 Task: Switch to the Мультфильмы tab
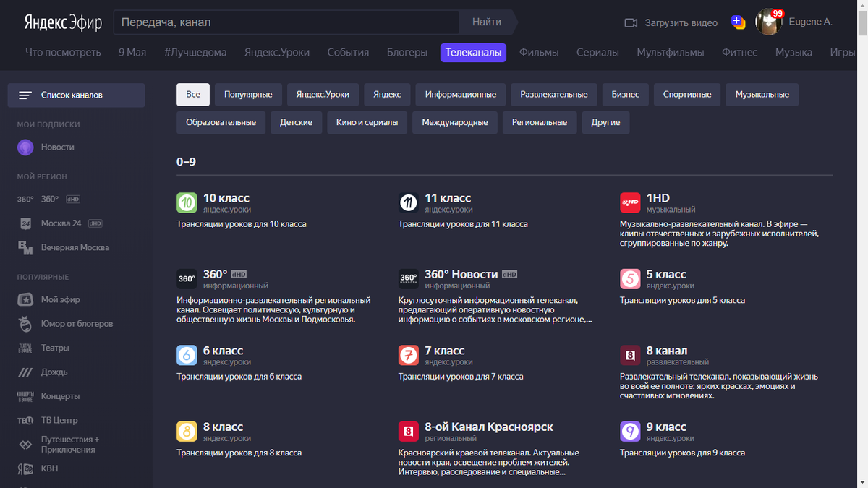671,52
